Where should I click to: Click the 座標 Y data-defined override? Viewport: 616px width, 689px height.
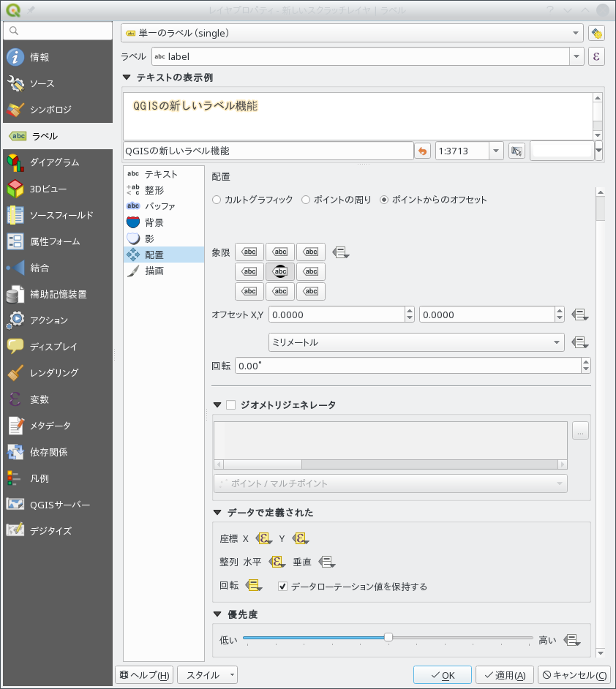coord(301,538)
